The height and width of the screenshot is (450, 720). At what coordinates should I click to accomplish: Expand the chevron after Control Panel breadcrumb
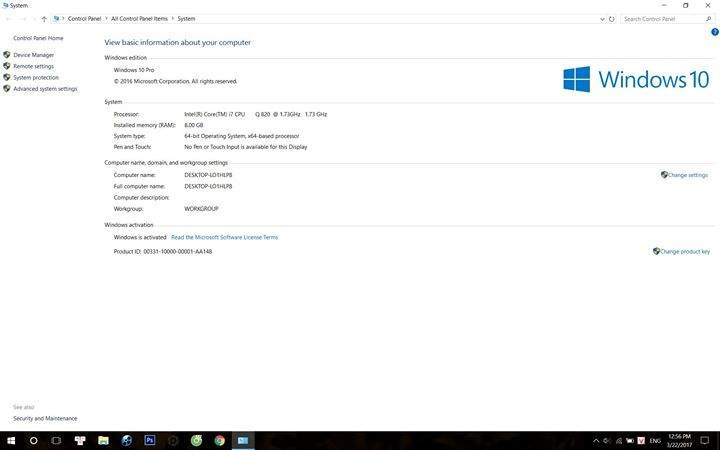pos(107,18)
